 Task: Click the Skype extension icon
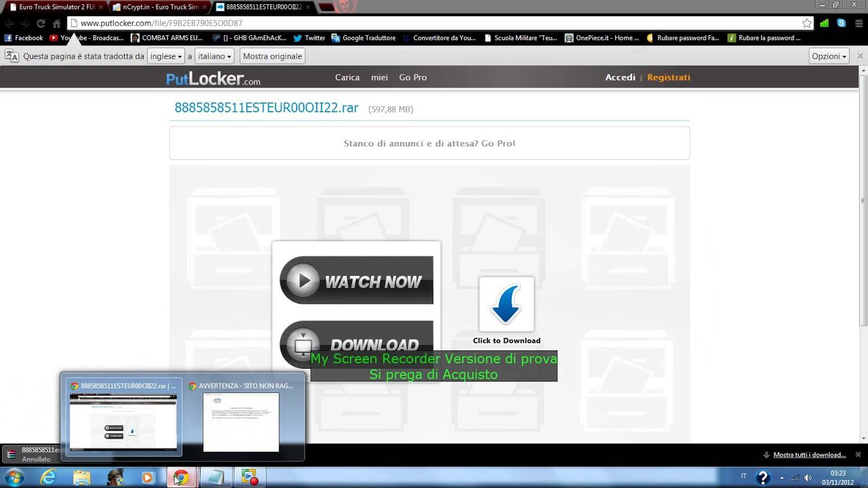pyautogui.click(x=842, y=23)
